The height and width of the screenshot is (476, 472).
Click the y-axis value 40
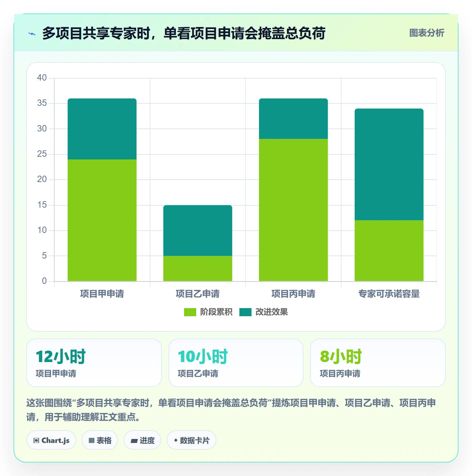click(42, 78)
